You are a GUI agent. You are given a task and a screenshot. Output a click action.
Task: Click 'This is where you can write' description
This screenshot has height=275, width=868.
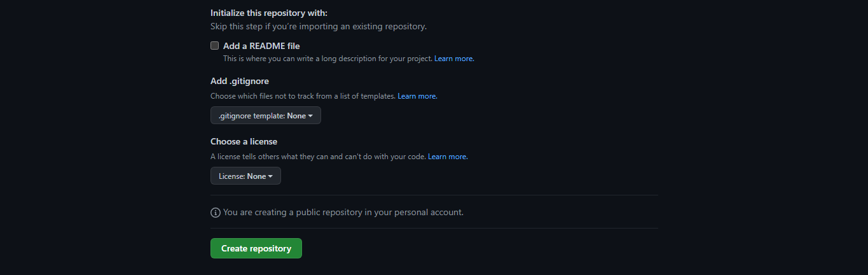(327, 59)
